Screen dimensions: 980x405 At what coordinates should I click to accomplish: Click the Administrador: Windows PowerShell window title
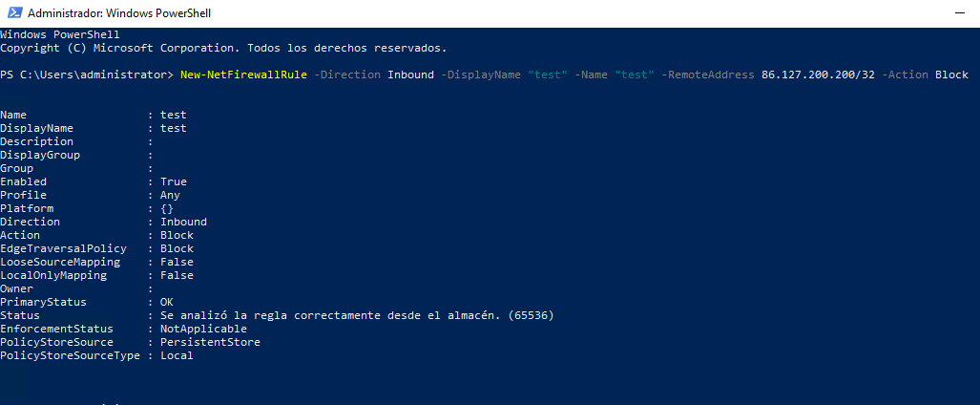[119, 13]
